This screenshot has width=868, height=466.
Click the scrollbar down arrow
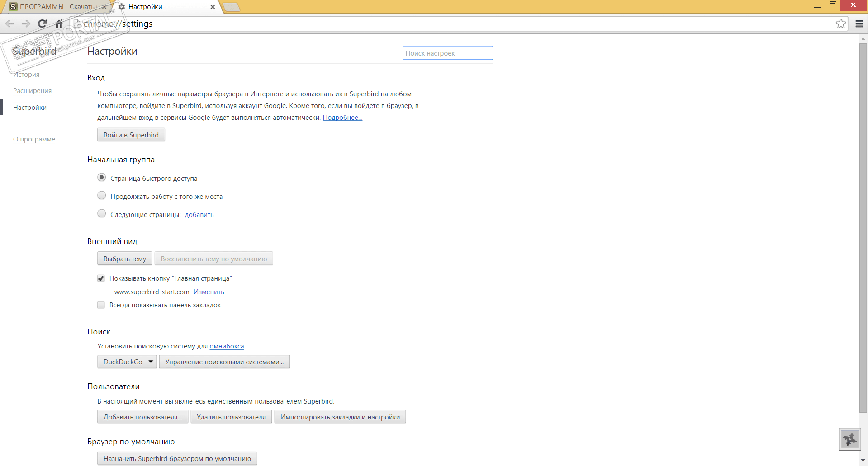click(x=863, y=461)
